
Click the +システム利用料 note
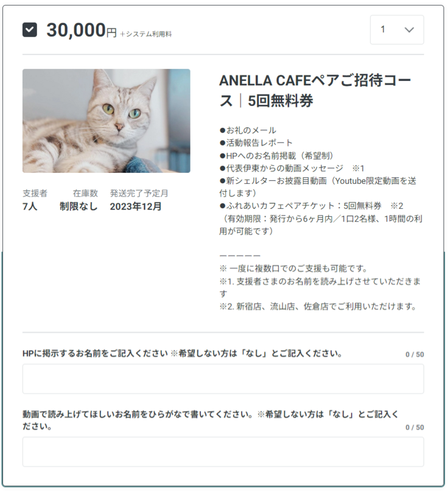(x=146, y=34)
